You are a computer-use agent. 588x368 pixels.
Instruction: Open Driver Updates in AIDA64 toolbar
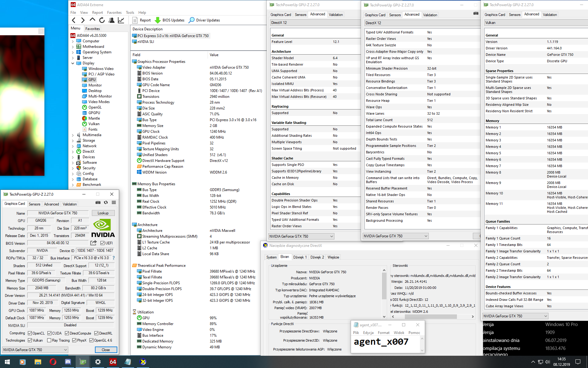pos(204,20)
